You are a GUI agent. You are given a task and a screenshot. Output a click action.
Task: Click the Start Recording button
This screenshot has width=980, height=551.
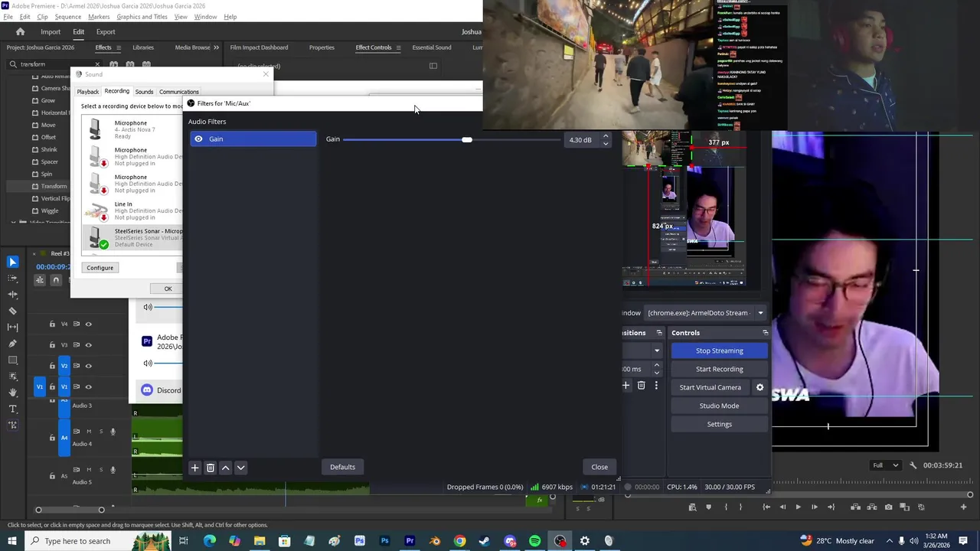coord(720,369)
